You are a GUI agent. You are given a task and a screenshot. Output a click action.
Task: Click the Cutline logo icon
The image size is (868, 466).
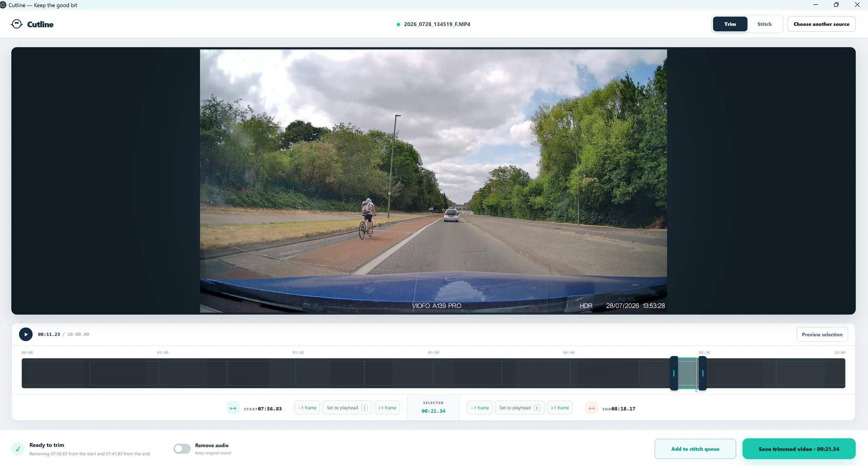pyautogui.click(x=17, y=24)
